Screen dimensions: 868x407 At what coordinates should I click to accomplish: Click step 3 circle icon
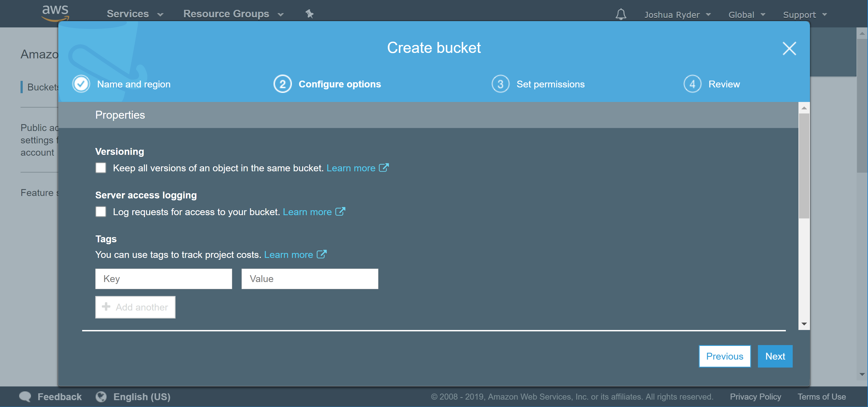[500, 84]
